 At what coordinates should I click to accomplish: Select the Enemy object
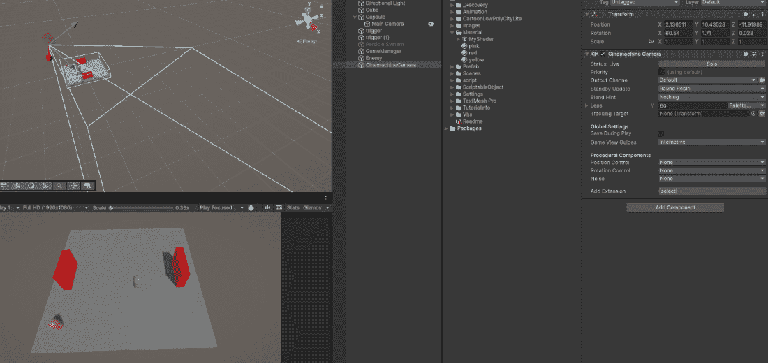[374, 58]
